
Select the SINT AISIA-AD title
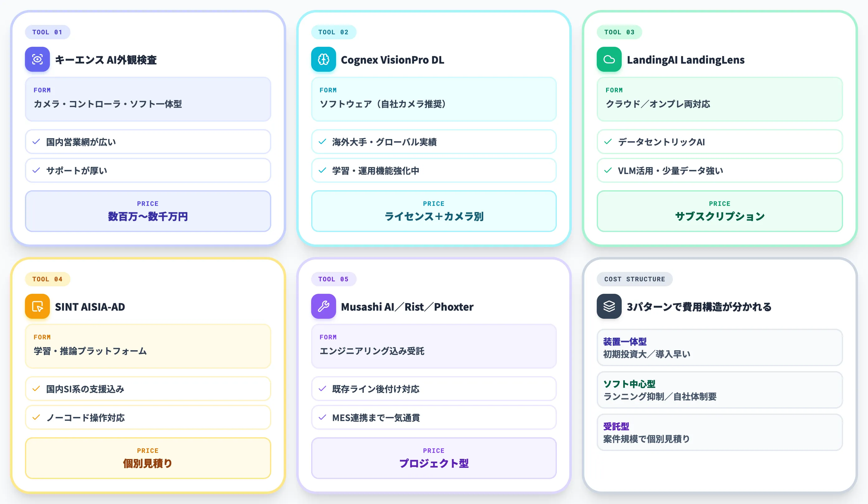click(90, 307)
